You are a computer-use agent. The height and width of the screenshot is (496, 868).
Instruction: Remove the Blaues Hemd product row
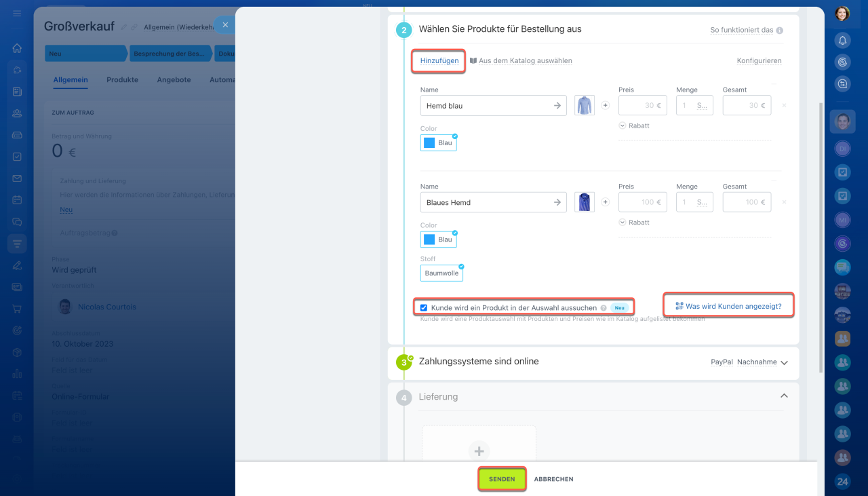pyautogui.click(x=785, y=202)
